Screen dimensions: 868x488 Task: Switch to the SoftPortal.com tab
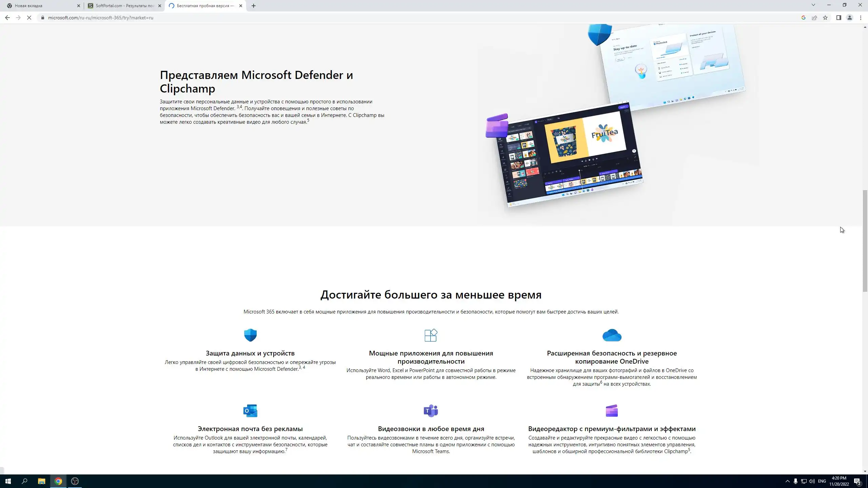point(124,6)
